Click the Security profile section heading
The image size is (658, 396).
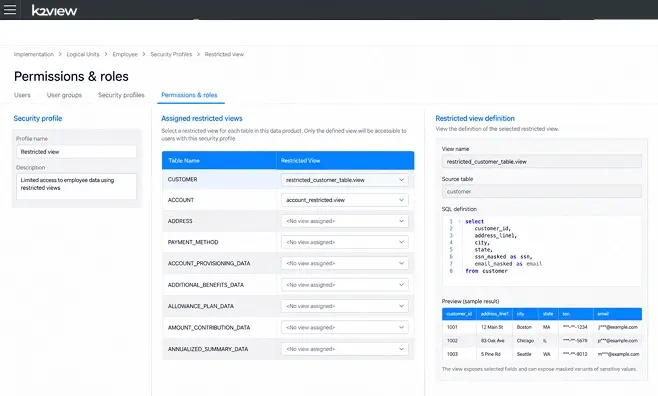[38, 118]
